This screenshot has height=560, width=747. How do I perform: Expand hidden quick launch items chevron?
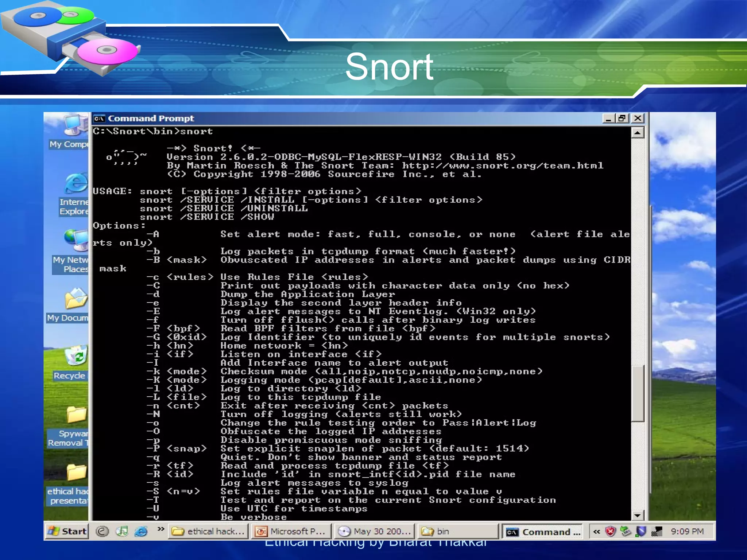coord(160,529)
